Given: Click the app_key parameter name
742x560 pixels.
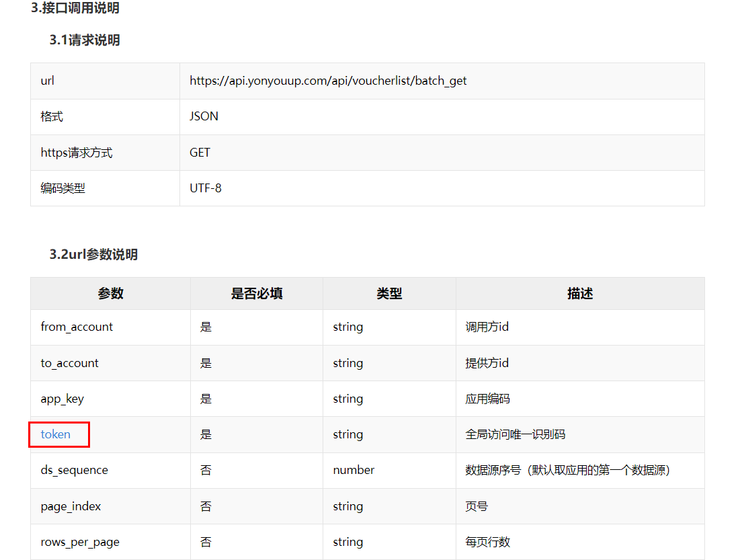Looking at the screenshot, I should (x=62, y=399).
